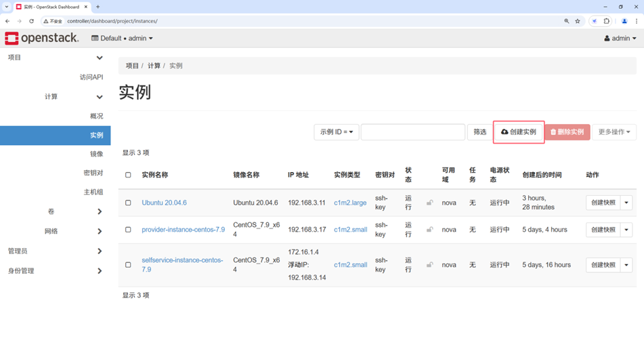The width and height of the screenshot is (644, 349).
Task: Open 概况 in the sidebar
Action: (x=97, y=116)
